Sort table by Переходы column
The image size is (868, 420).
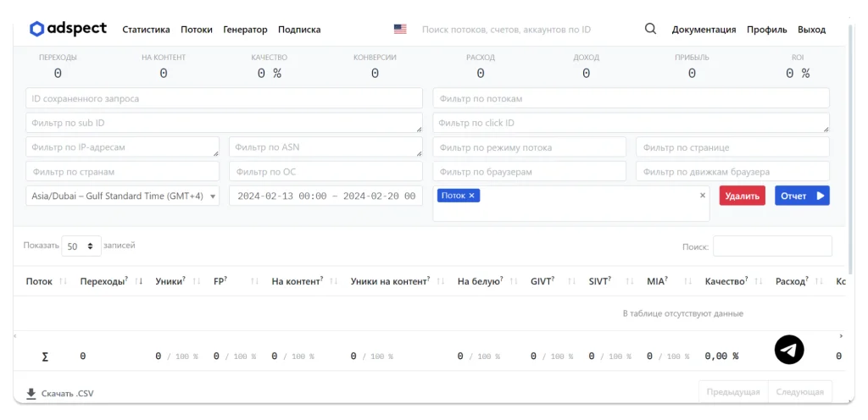tap(140, 282)
